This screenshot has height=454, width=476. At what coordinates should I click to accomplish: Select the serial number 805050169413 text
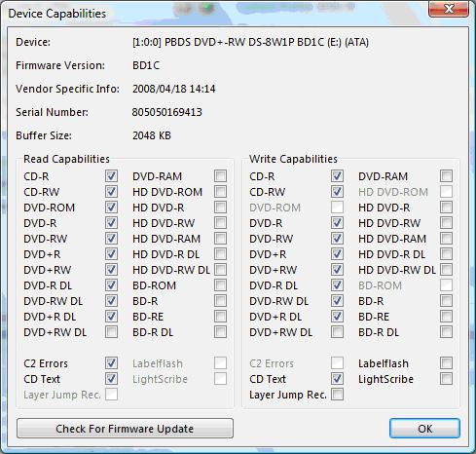166,112
